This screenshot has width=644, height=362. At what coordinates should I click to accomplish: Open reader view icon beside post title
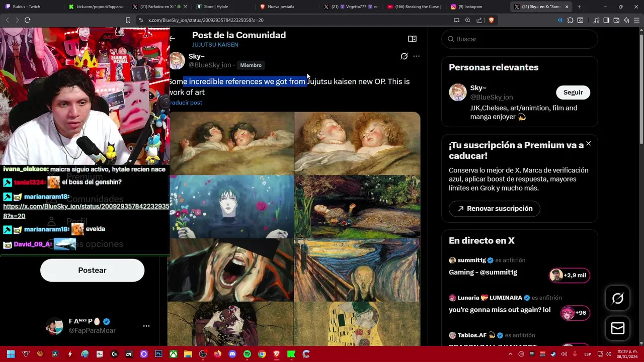point(412,39)
